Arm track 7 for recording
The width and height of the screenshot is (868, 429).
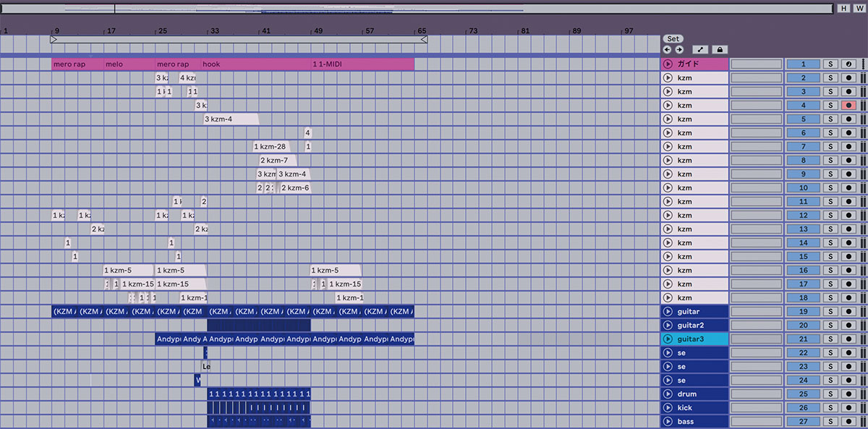(849, 147)
